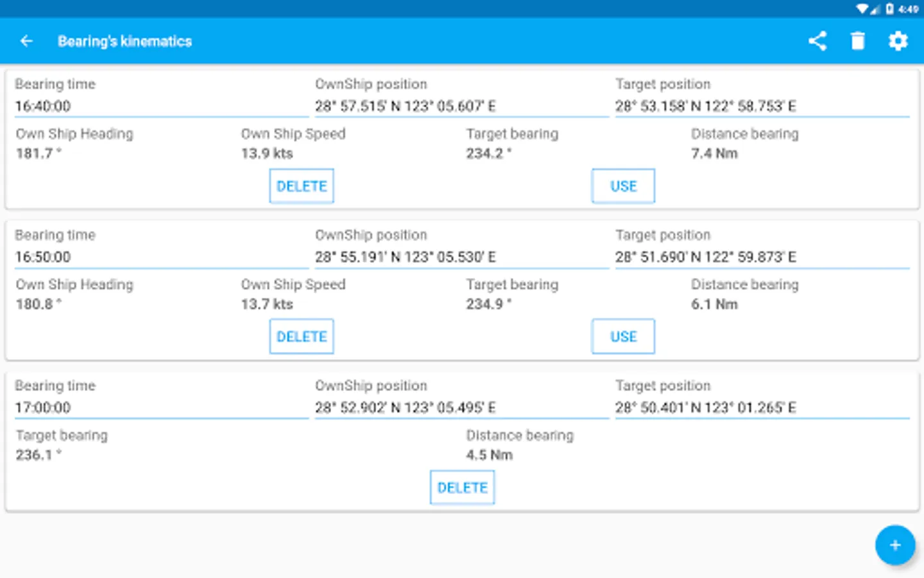Edit OwnShip position 28° 55.191' N field
Image resolution: width=924 pixels, height=578 pixels.
(461, 257)
